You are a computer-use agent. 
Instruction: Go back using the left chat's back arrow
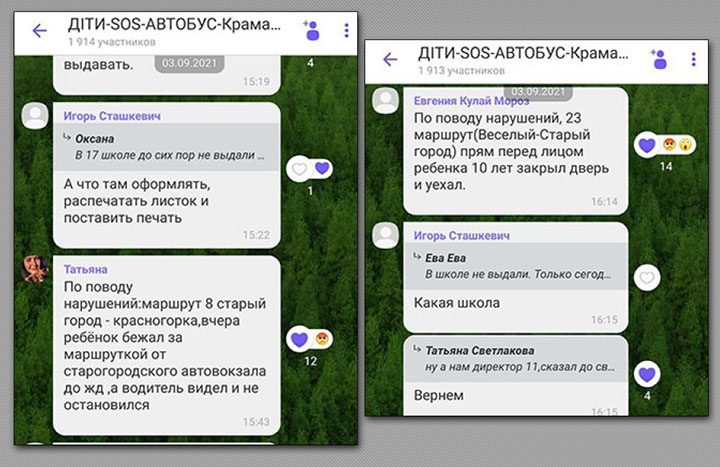[39, 31]
